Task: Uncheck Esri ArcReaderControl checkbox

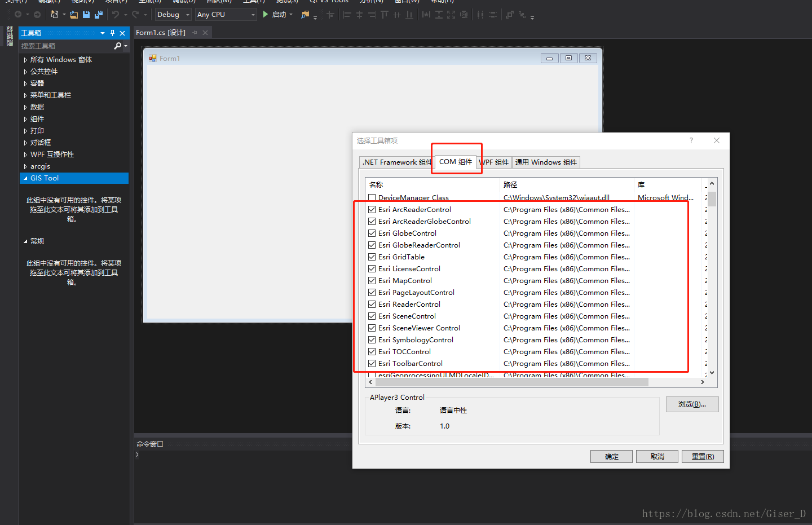Action: pos(372,210)
